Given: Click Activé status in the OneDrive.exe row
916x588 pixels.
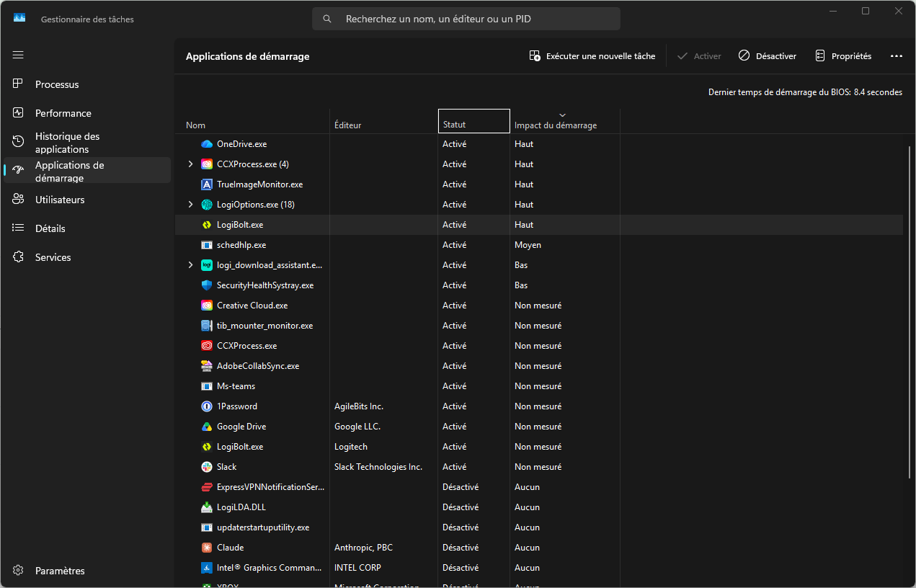Looking at the screenshot, I should 454,144.
